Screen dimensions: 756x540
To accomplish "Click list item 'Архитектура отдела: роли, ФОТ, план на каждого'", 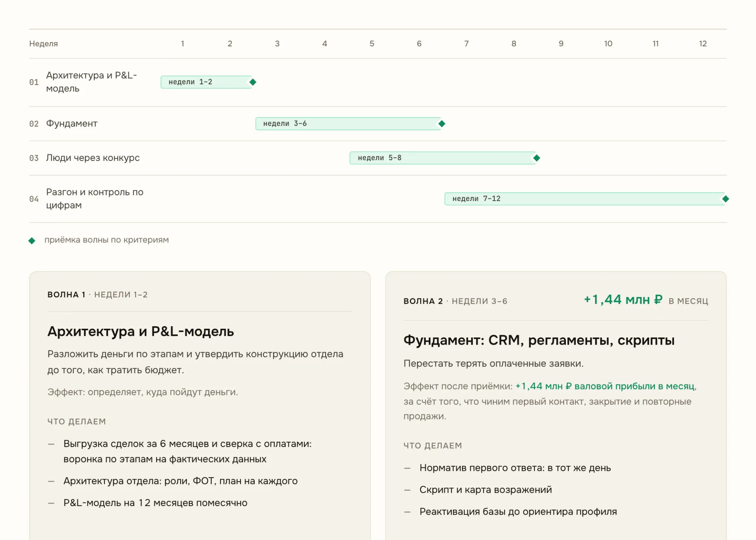I will coord(181,481).
